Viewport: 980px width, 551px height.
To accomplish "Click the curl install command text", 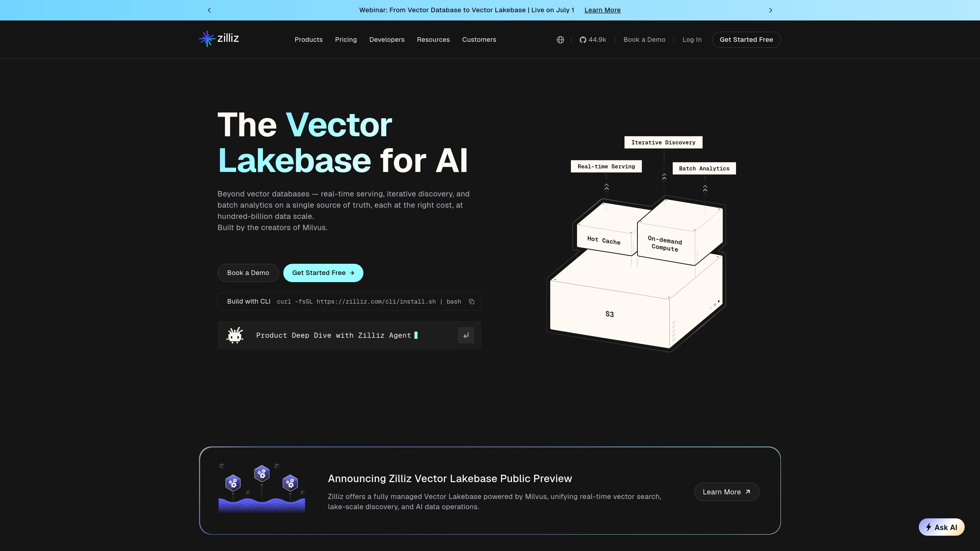I will coord(369,302).
